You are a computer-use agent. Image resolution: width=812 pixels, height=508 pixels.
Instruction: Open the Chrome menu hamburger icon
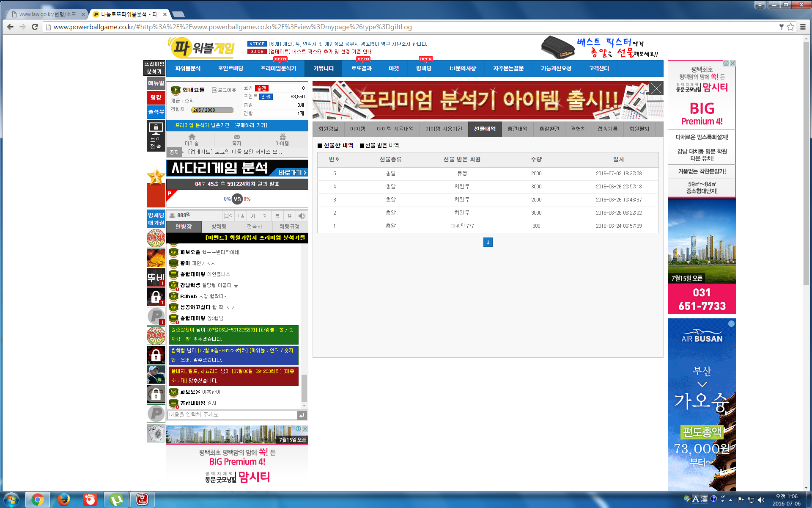[803, 27]
